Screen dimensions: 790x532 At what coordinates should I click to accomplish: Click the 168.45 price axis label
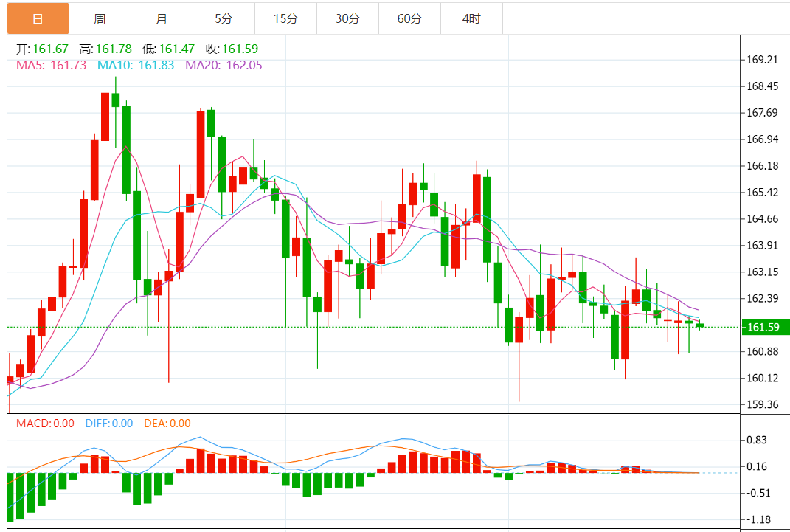762,86
